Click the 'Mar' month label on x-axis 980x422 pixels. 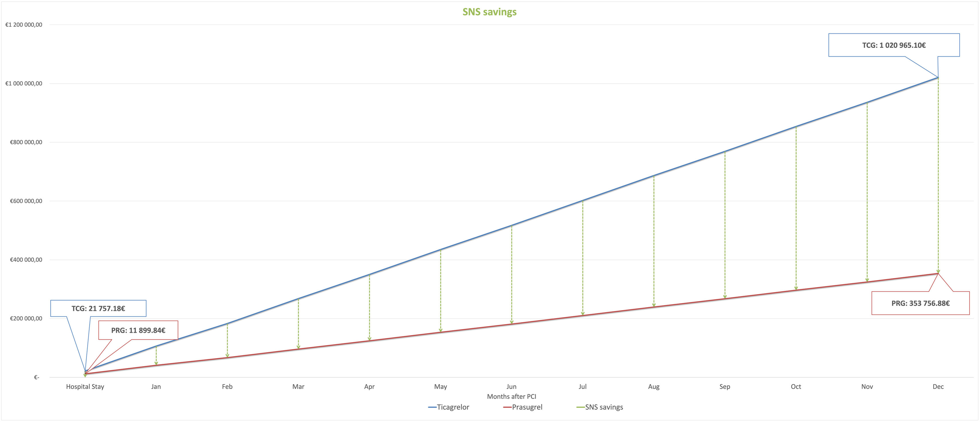click(x=298, y=387)
